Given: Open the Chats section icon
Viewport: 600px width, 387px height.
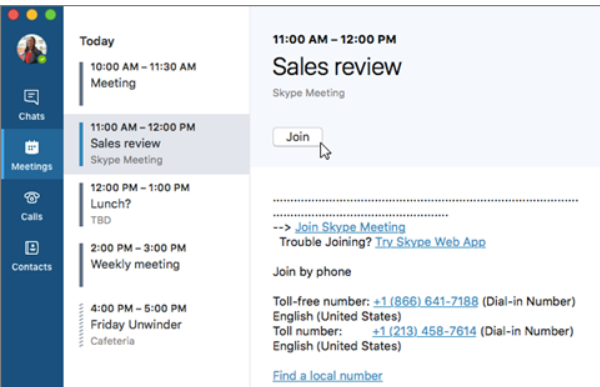Looking at the screenshot, I should coord(31,97).
